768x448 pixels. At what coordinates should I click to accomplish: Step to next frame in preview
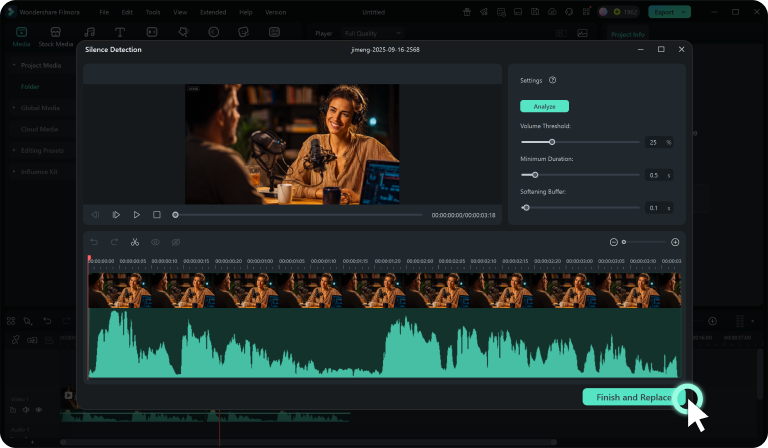click(116, 215)
